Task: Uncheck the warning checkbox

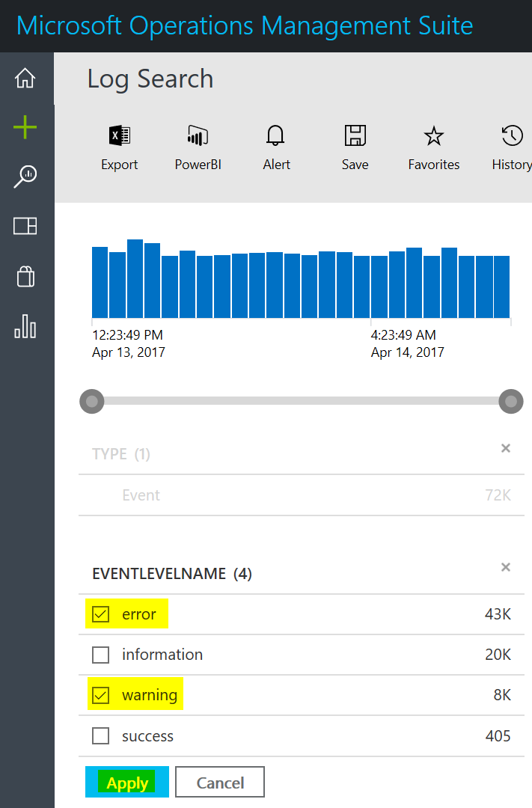Action: click(100, 695)
